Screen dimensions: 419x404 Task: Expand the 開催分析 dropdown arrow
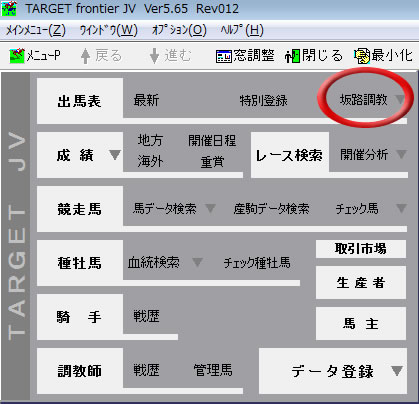401,154
